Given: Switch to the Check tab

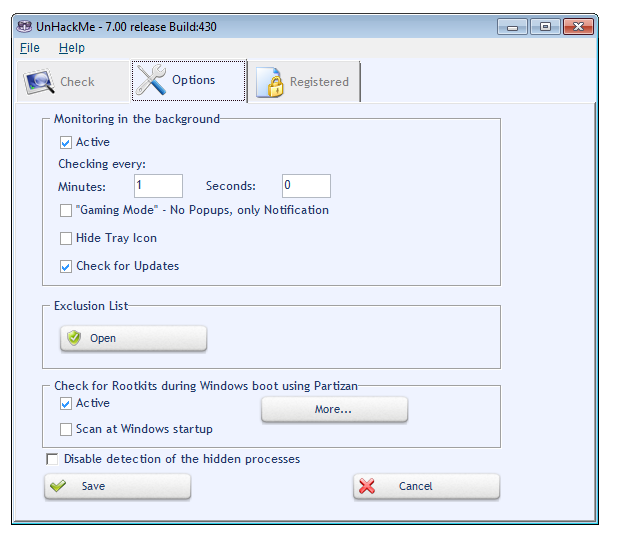Looking at the screenshot, I should click(73, 82).
